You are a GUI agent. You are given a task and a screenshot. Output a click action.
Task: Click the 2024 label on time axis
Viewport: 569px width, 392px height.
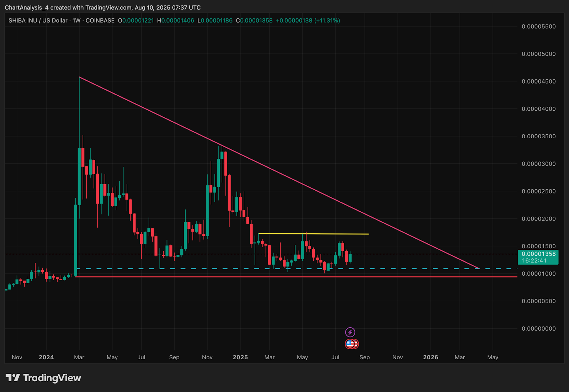coord(46,357)
